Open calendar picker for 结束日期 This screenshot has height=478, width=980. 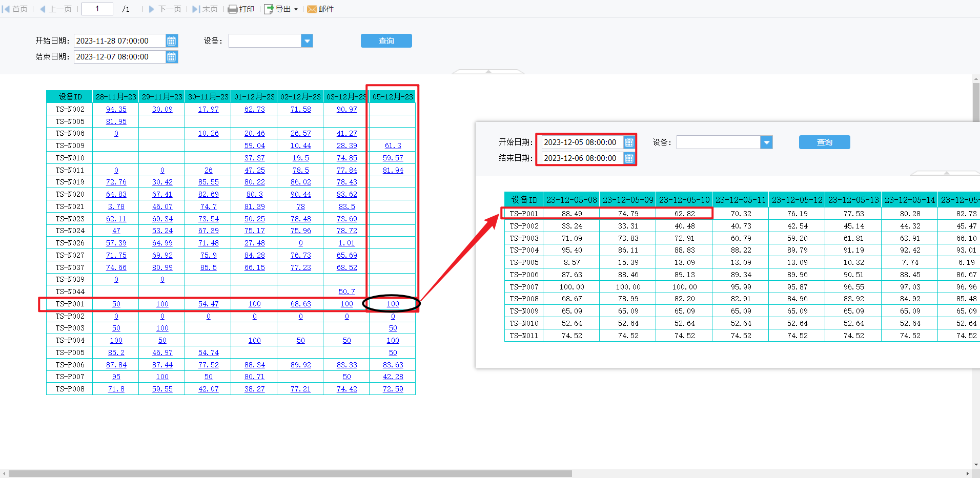[172, 57]
